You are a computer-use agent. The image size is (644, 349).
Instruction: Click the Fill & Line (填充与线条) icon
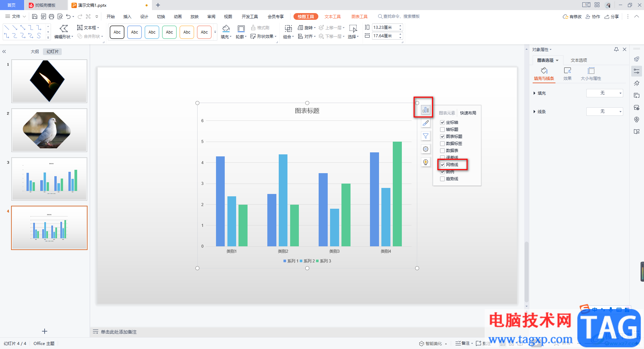point(544,70)
